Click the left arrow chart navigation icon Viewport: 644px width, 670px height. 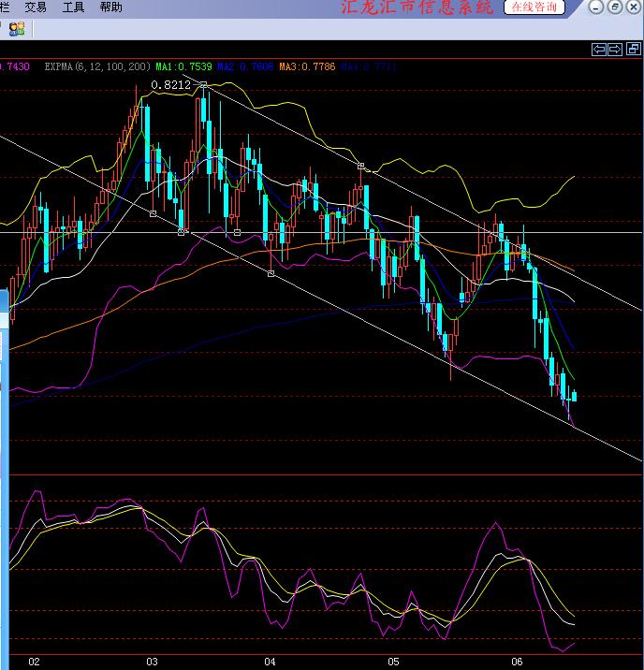(599, 50)
